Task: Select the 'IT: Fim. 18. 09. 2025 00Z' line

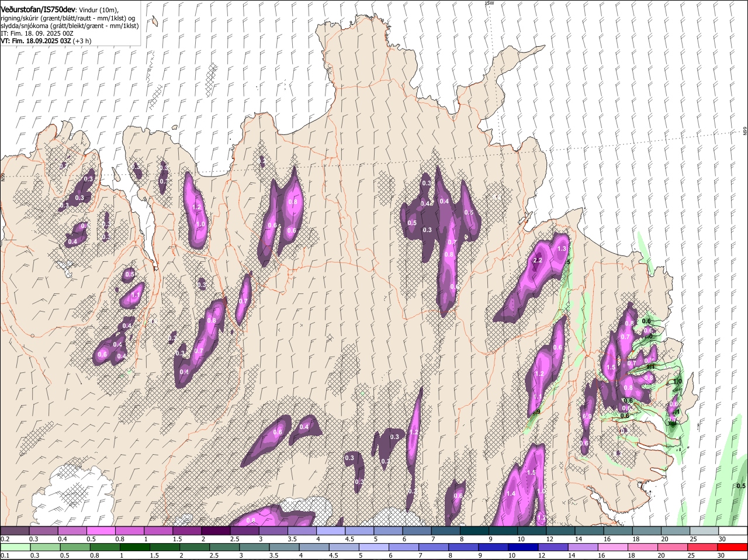Action: (x=37, y=33)
